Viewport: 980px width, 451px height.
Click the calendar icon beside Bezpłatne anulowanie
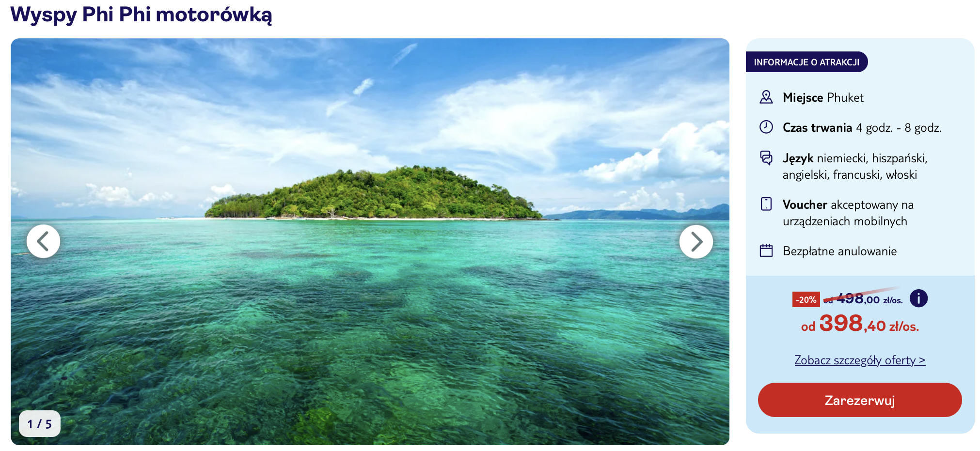point(766,250)
